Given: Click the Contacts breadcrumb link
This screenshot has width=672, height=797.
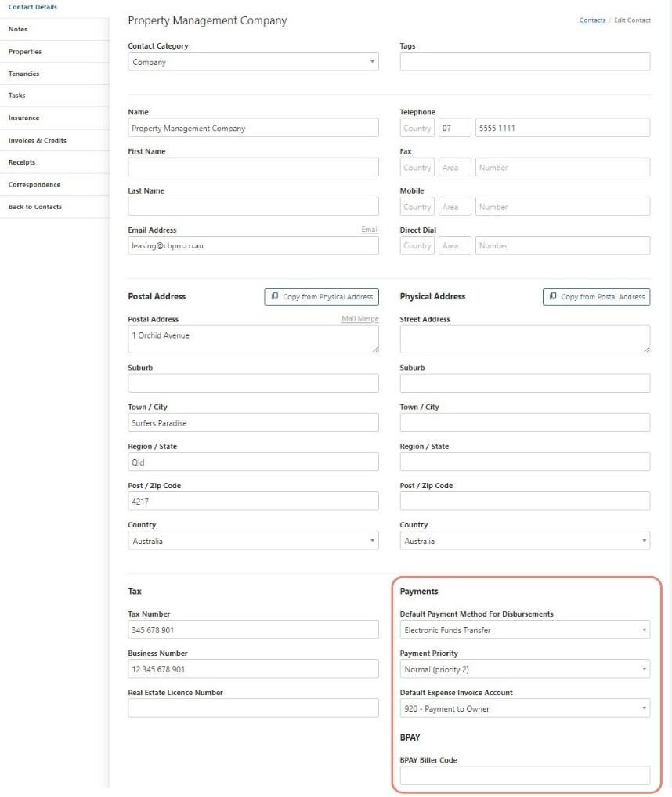Looking at the screenshot, I should click(592, 20).
